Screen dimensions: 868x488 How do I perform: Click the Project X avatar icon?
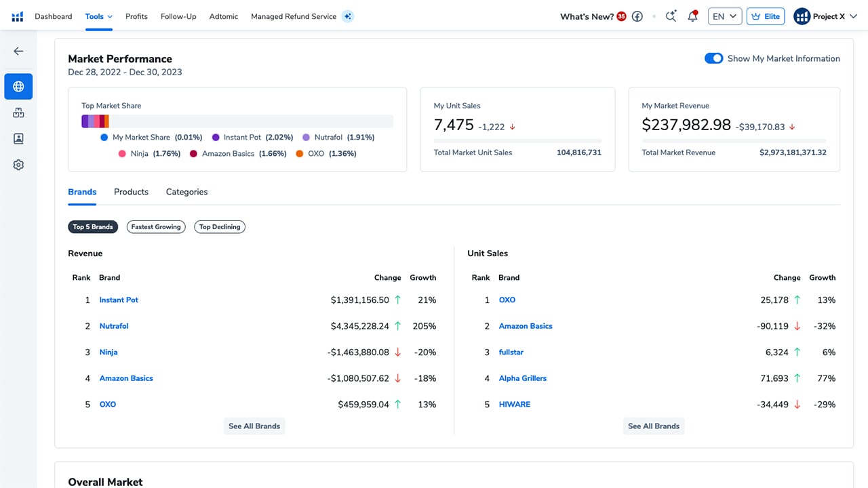point(802,16)
